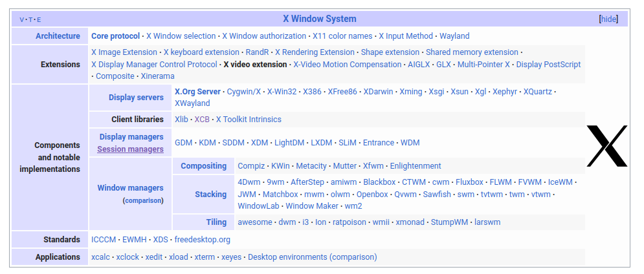Open the Architecture category link
Viewport: 644px width, 274px height.
(x=58, y=36)
